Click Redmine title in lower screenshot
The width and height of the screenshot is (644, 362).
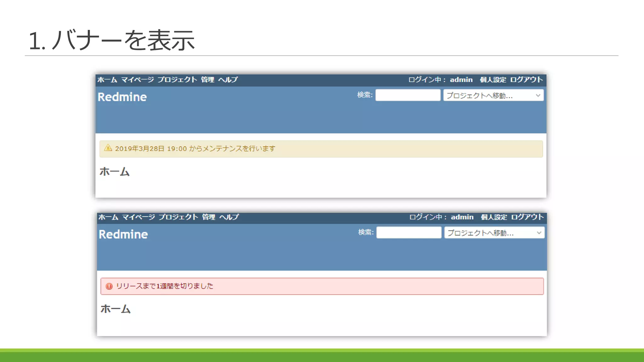(x=123, y=234)
